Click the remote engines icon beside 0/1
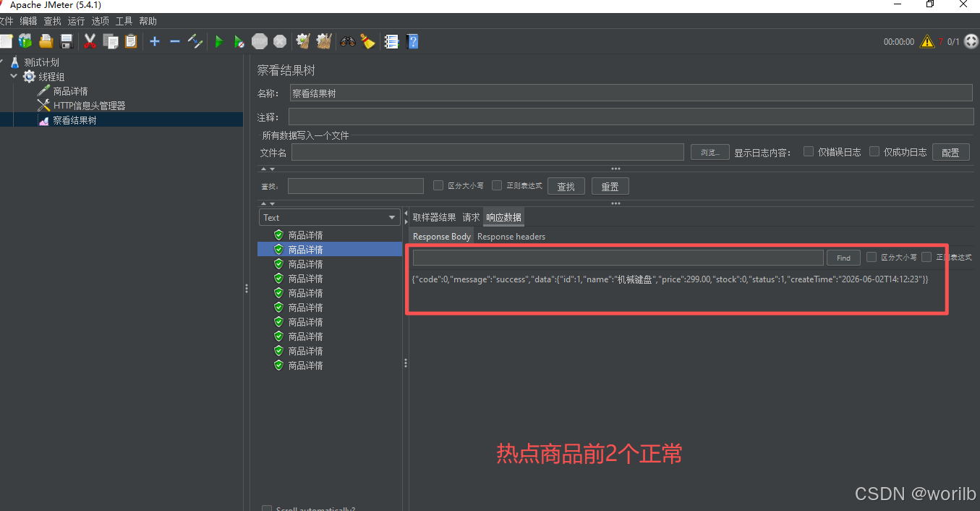The width and height of the screenshot is (980, 511). click(x=971, y=41)
